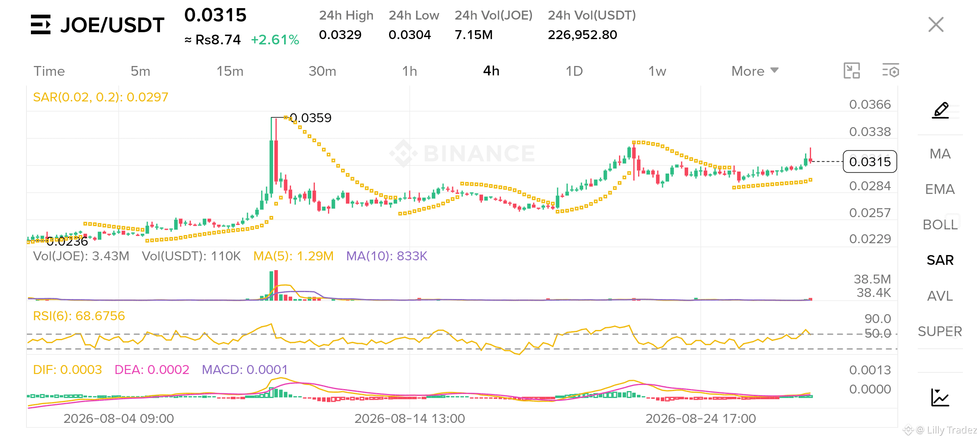
Task: Click the JOE/USDT pair name
Action: point(112,25)
